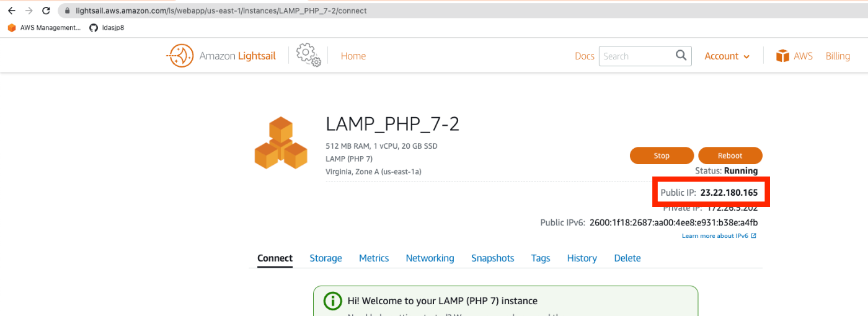Open the Networking tab
Screen dimensions: 868x316
pos(430,258)
